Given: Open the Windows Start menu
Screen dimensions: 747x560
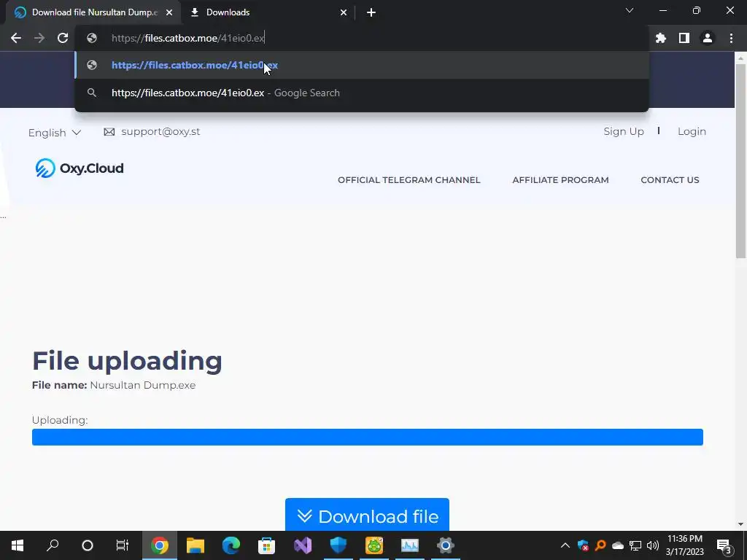Looking at the screenshot, I should coord(18,545).
